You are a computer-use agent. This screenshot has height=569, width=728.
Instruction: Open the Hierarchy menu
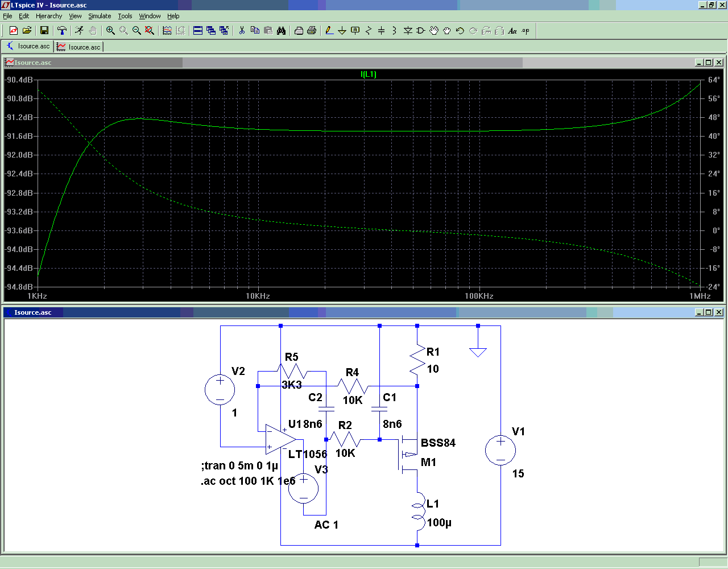49,16
